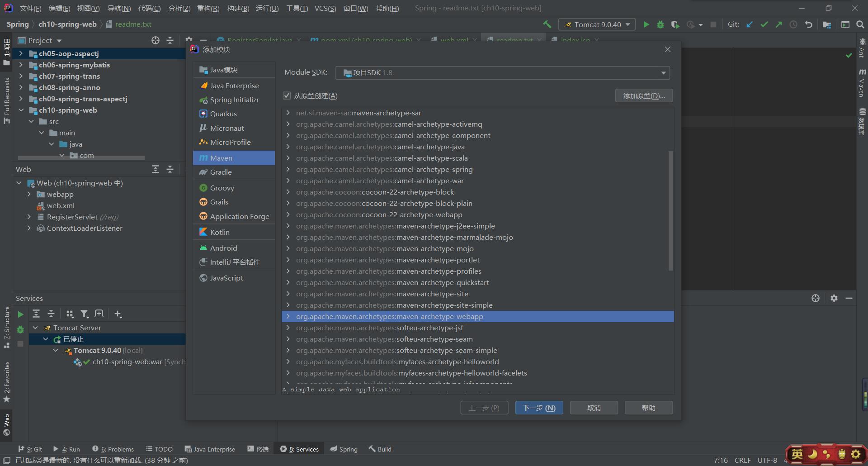Image resolution: width=868 pixels, height=466 pixels.
Task: Collapse all in Project panel
Action: coord(170,40)
